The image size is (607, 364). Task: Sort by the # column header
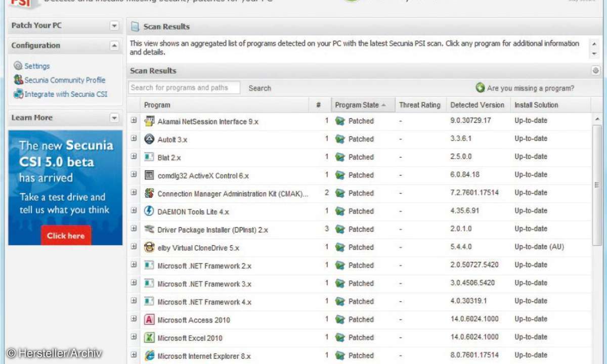(x=319, y=105)
